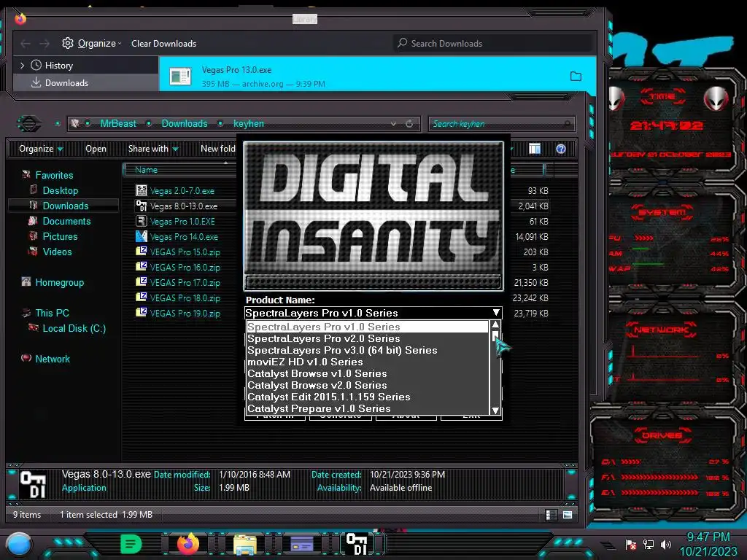Select Documents in navigation pane
The height and width of the screenshot is (560, 747).
point(66,221)
